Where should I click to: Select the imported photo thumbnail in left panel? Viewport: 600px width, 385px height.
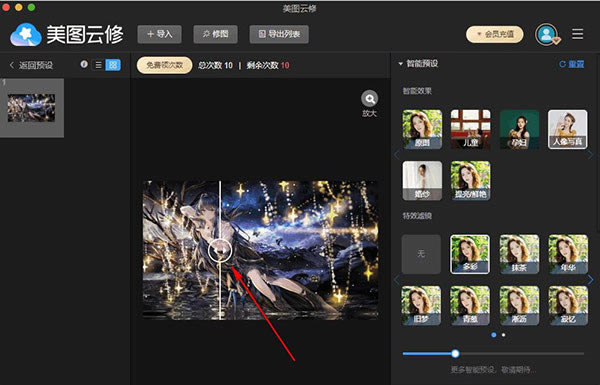(31, 108)
